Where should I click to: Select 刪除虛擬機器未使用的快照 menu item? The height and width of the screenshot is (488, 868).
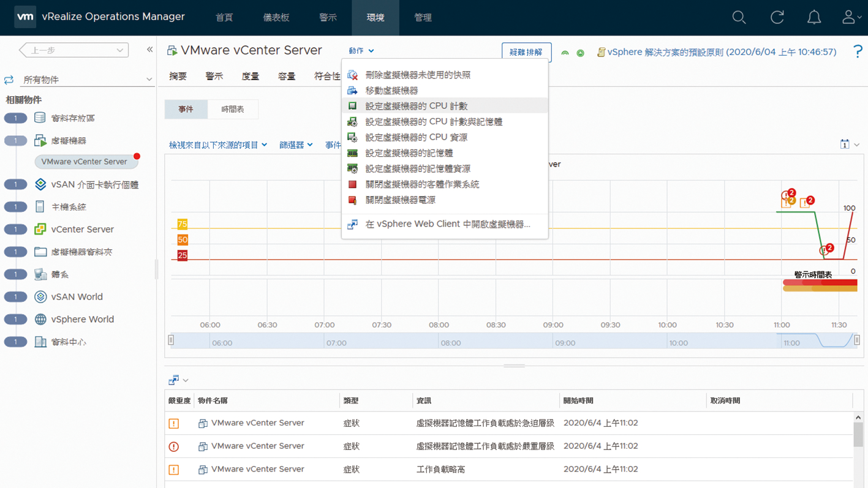(x=445, y=75)
